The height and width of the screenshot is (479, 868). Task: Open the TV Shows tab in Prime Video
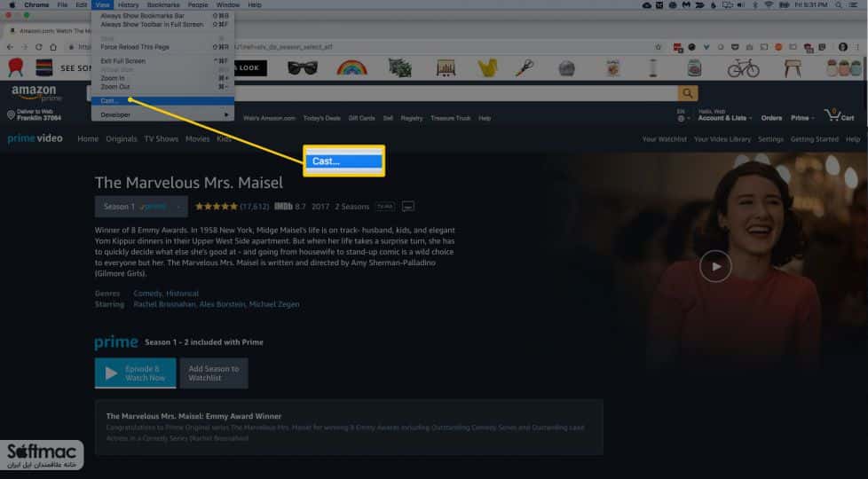[162, 139]
